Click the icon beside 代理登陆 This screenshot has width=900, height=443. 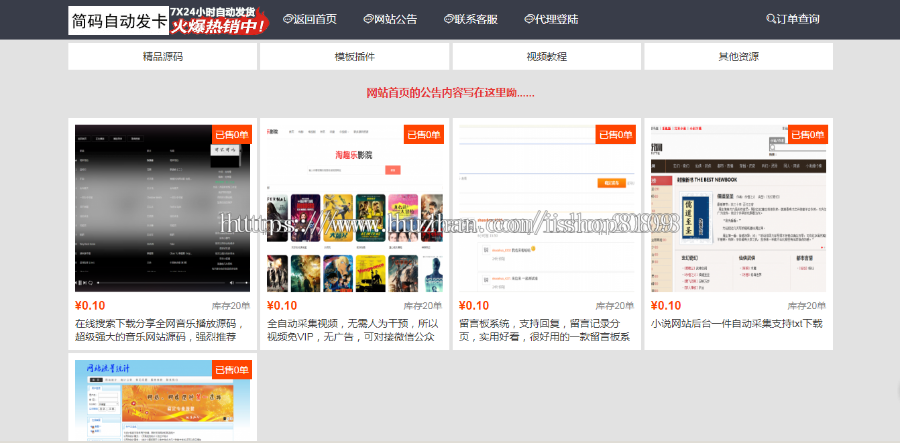coord(529,20)
